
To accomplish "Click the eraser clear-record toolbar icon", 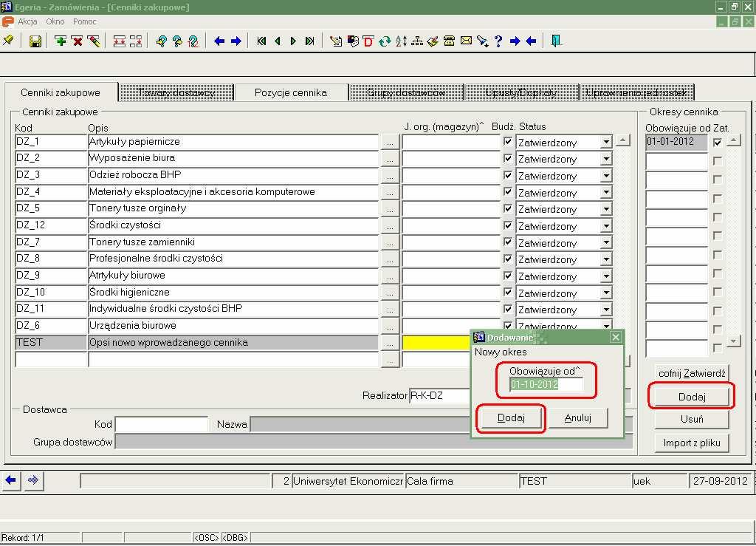I will point(94,41).
